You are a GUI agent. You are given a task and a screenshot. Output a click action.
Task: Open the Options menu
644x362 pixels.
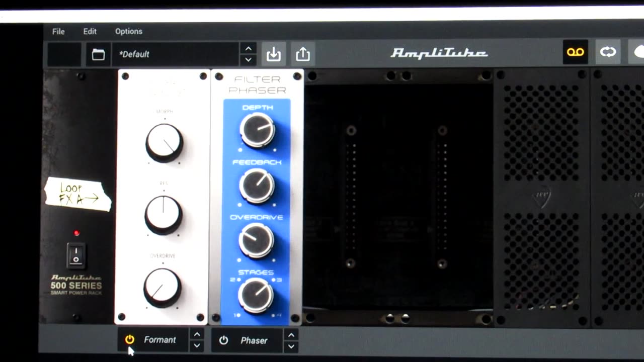click(129, 31)
